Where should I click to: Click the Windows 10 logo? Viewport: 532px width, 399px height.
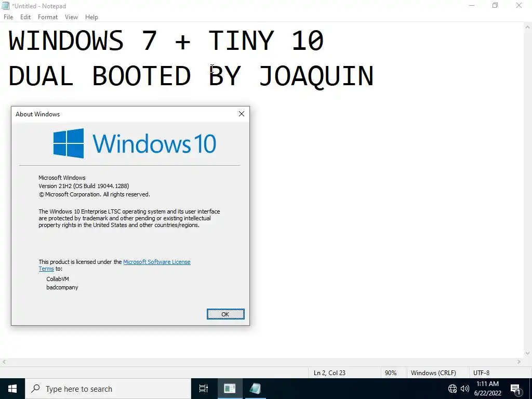coord(135,143)
